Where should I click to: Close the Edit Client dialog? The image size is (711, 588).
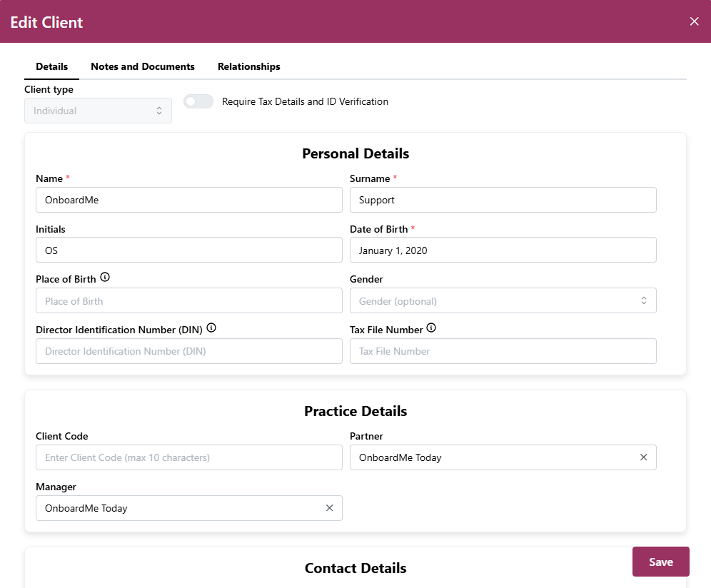694,21
